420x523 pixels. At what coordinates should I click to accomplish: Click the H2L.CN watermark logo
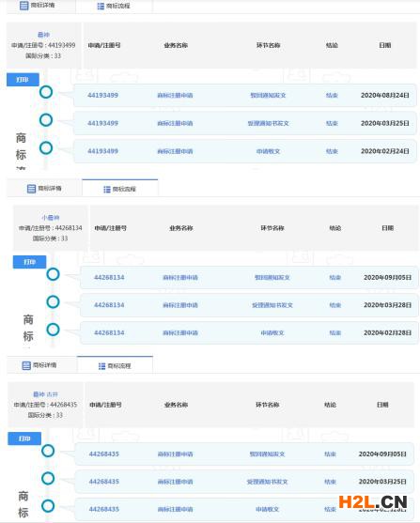373,502
